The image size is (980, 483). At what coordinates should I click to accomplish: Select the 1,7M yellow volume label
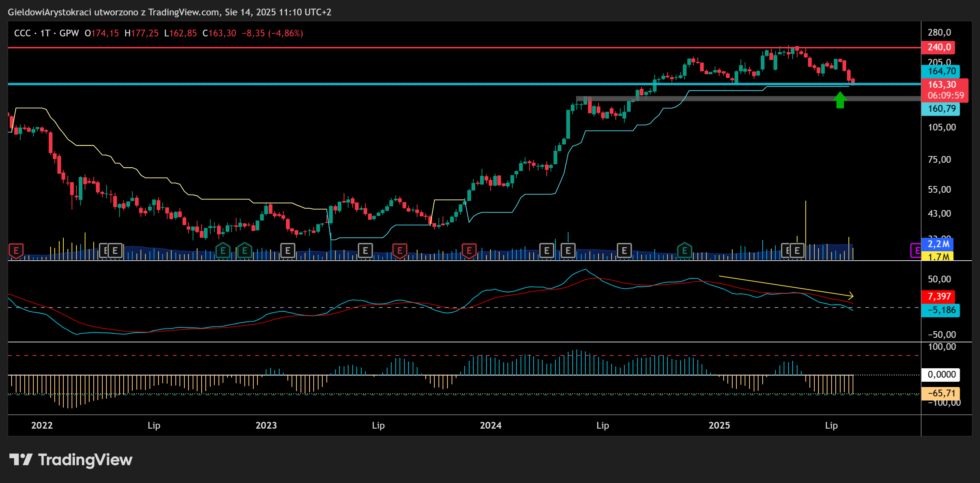tap(938, 256)
